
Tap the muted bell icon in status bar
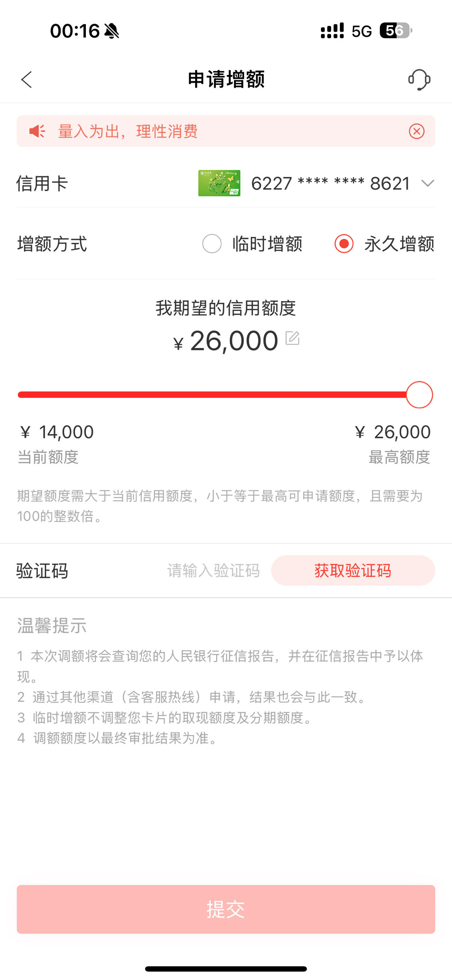[111, 31]
